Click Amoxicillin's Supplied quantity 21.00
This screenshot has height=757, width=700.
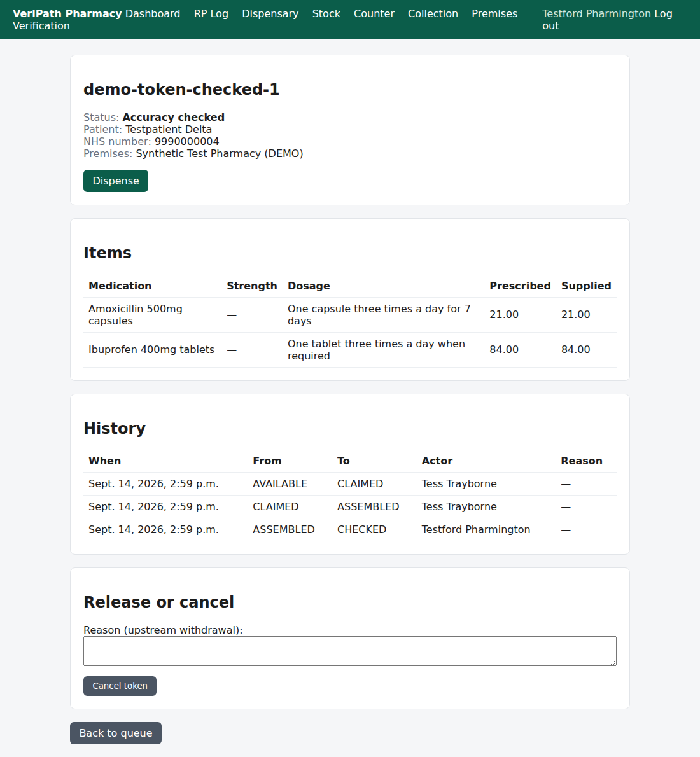[575, 315]
